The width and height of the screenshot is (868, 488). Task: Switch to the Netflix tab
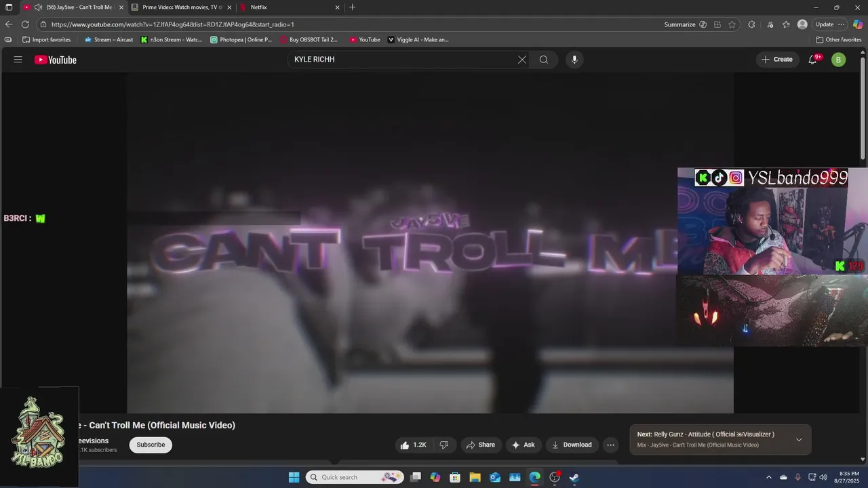(290, 7)
